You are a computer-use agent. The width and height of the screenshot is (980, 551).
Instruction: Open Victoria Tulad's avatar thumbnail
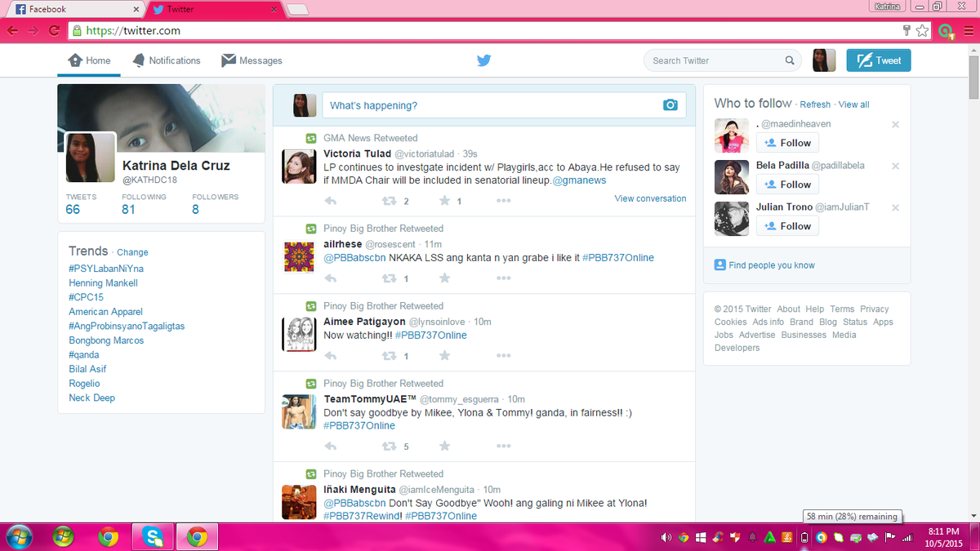click(x=299, y=167)
